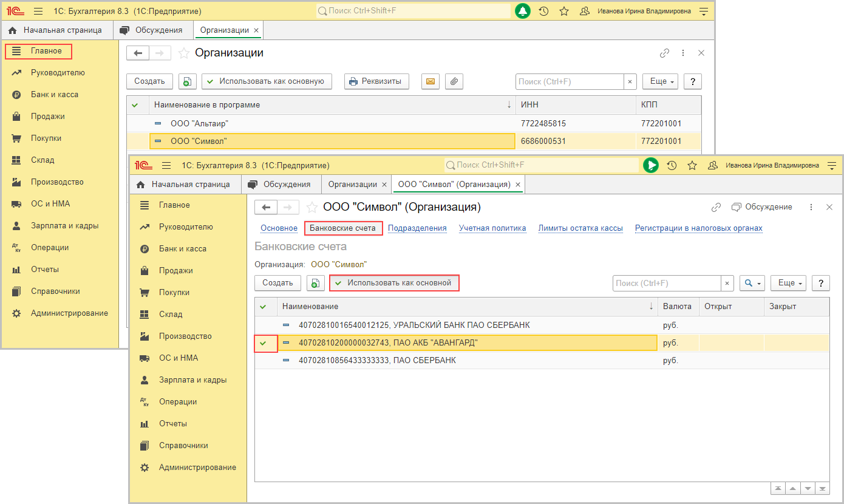Open Еще dropdown in Банковские счета toolbar
Screen dimensions: 844x504
[x=789, y=283]
